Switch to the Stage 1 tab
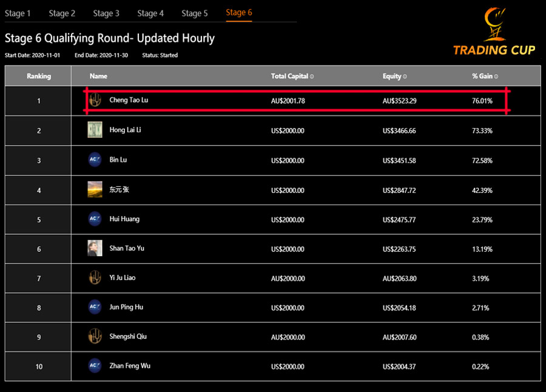 18,13
